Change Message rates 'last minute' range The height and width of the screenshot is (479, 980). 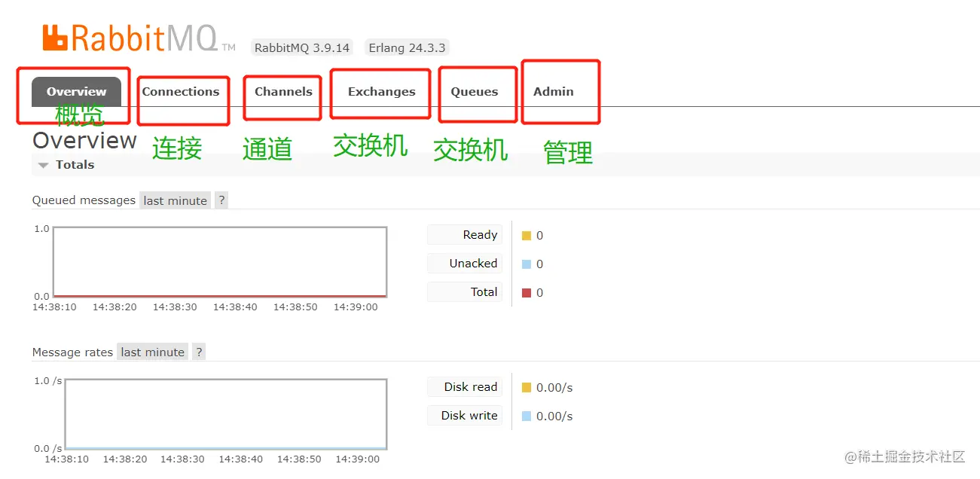pyautogui.click(x=152, y=352)
